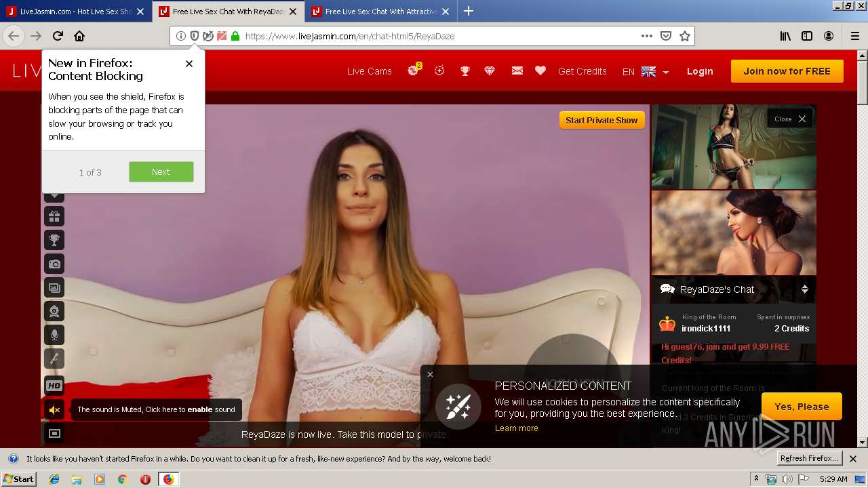Click the paint brush icon in sidebar
The width and height of the screenshot is (868, 488).
[x=54, y=359]
